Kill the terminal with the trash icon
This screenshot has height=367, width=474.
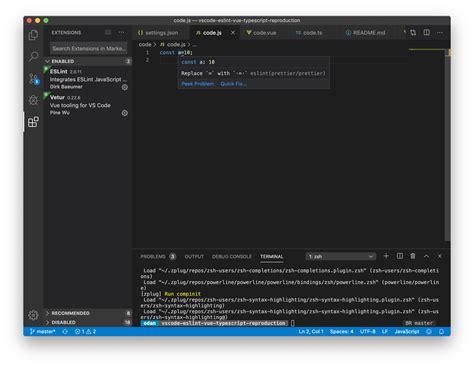[x=413, y=256]
